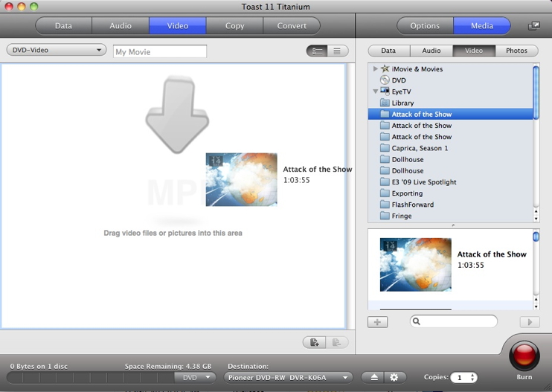Open the Fringe folder
This screenshot has height=392, width=552.
click(450, 216)
